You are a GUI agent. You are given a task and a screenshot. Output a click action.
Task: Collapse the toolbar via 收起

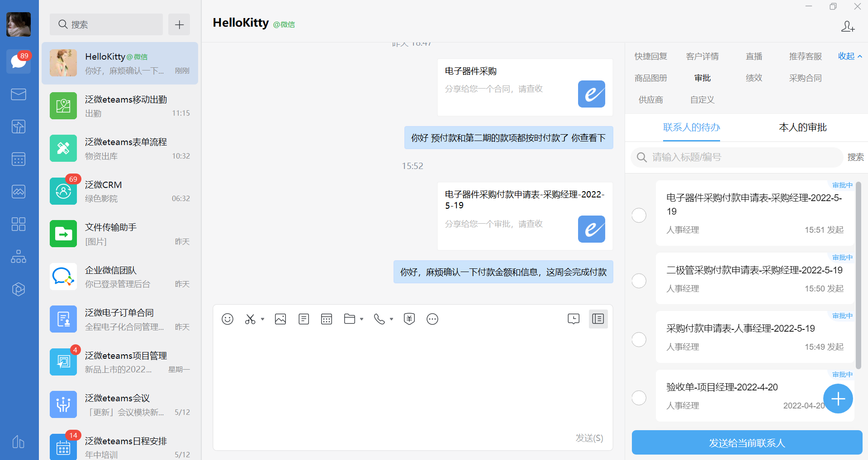[850, 56]
